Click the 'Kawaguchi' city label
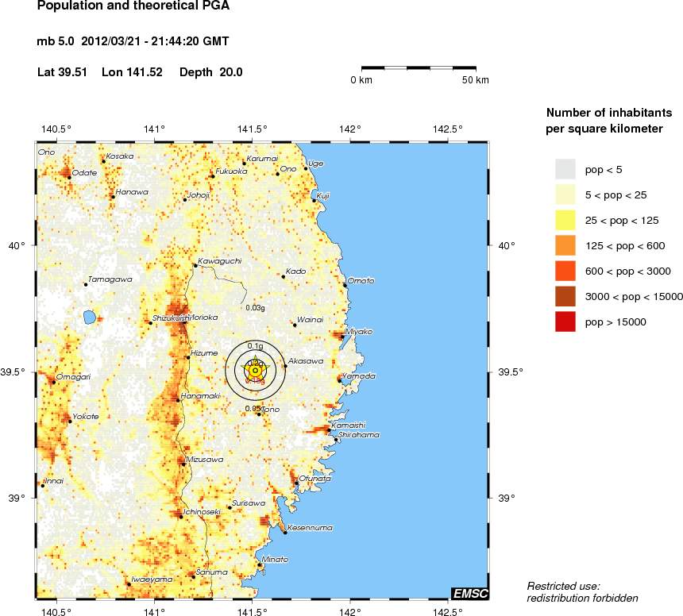Viewport: 683px width, 616px height. 219,261
